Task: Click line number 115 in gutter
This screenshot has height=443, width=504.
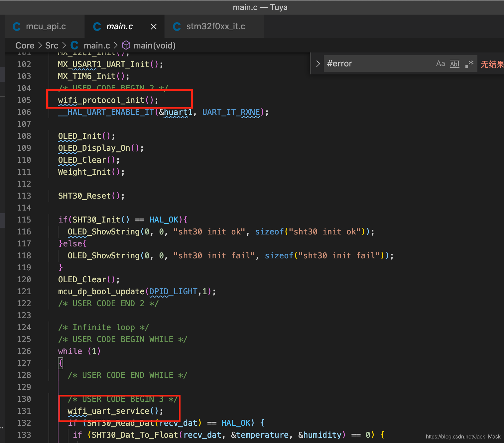Action: coord(24,220)
